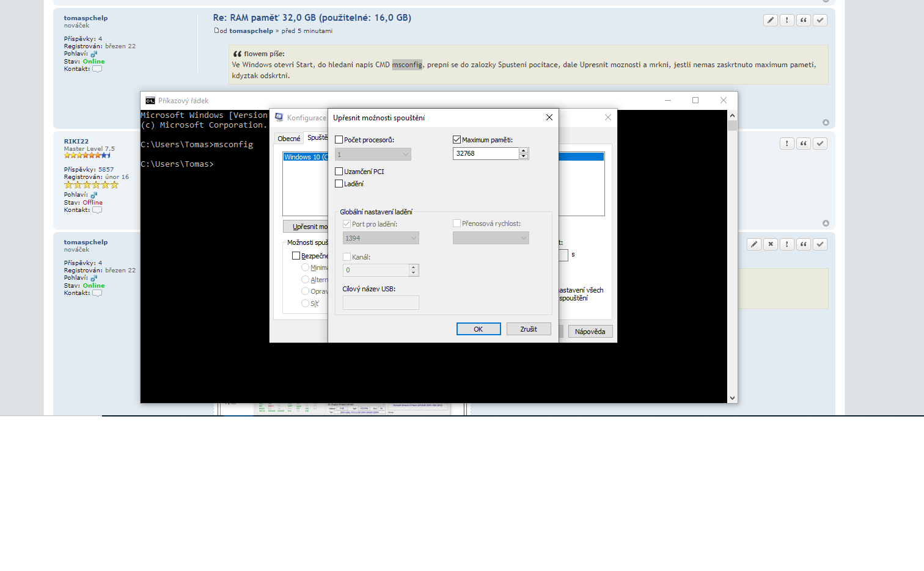The height and width of the screenshot is (571, 924).
Task: Jump to top using the arrow in RIKI22's post
Action: [x=826, y=224]
